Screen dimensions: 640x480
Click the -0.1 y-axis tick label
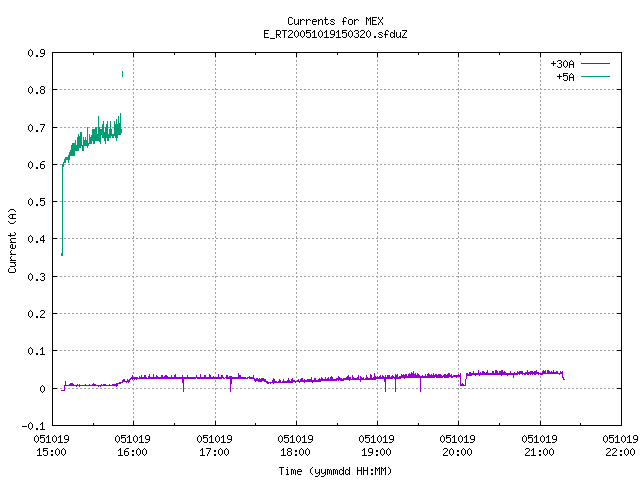(33, 426)
